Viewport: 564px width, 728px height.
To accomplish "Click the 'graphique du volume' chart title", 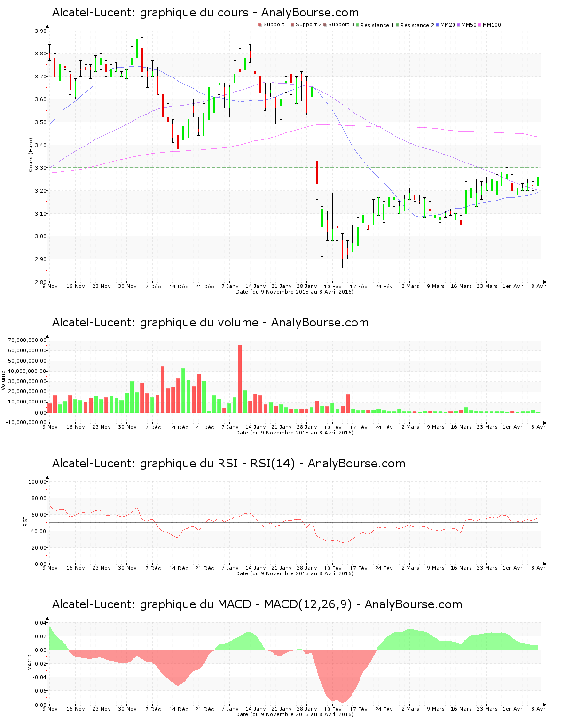I will pyautogui.click(x=210, y=323).
